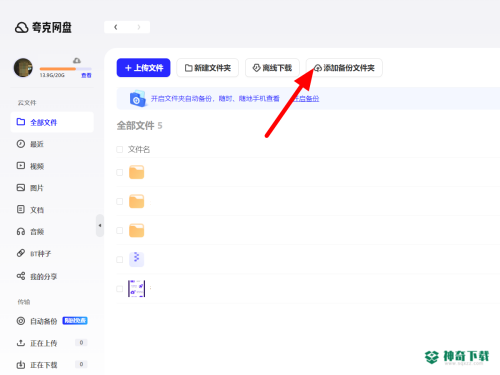This screenshot has height=375, width=500.
Task: Select 全部文件 in the sidebar
Action: (52, 122)
